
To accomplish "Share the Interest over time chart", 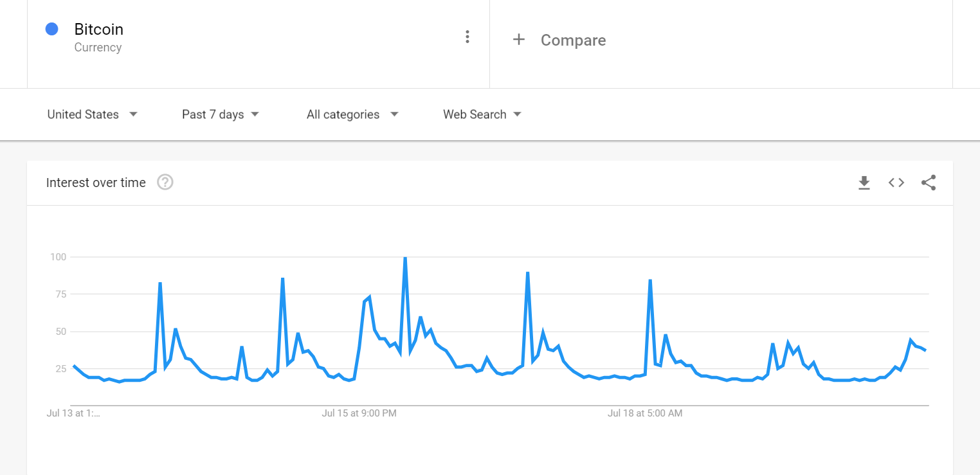I will click(929, 183).
